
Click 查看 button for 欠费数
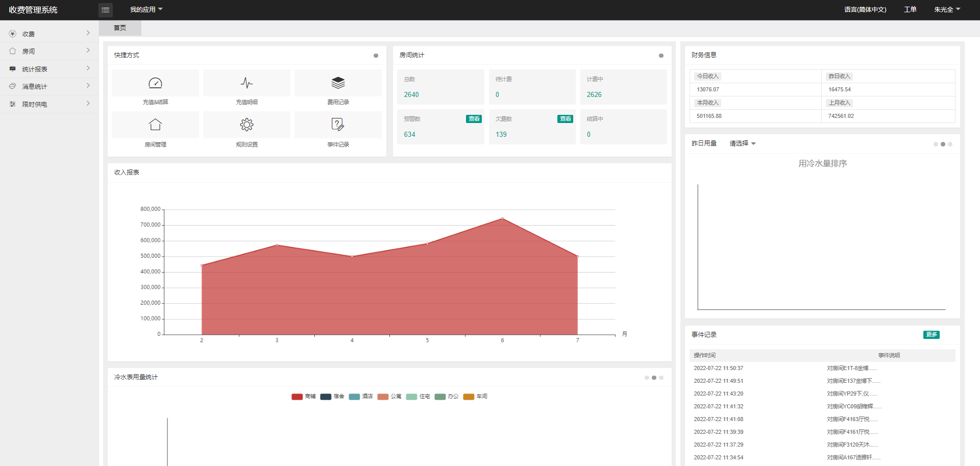coord(565,119)
